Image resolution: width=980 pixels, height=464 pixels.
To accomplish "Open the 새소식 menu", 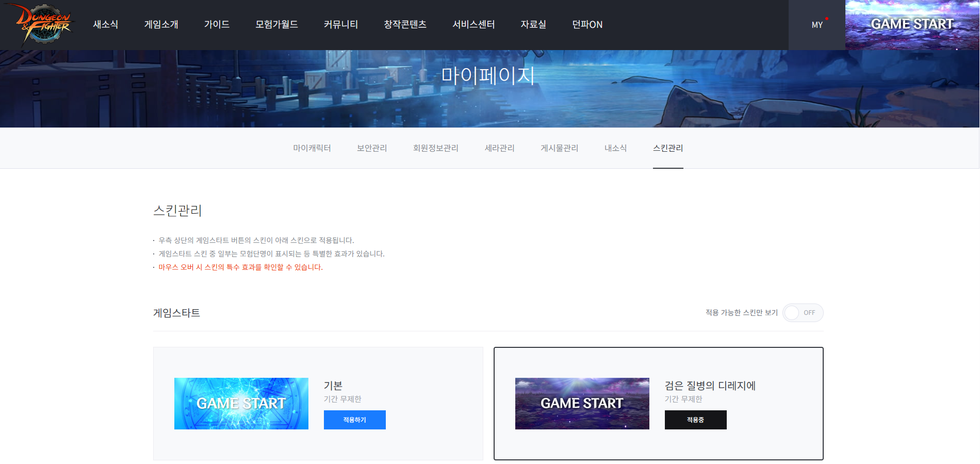I will click(105, 24).
